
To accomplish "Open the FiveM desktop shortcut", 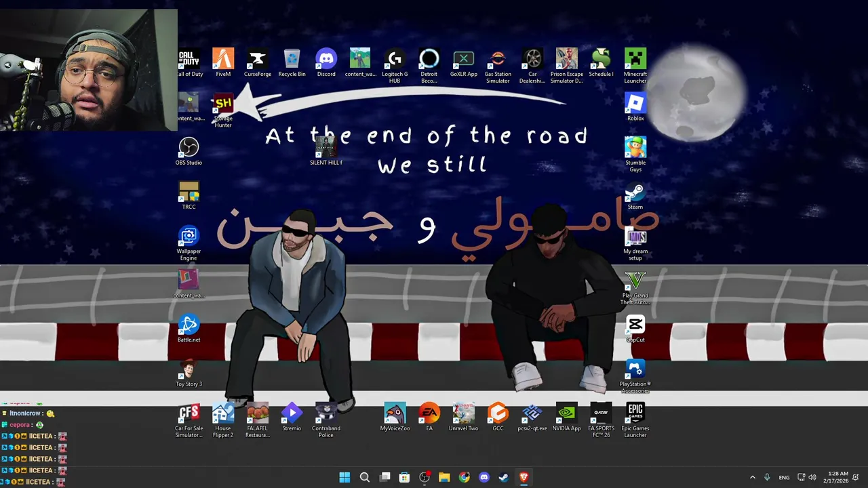I will click(x=223, y=62).
